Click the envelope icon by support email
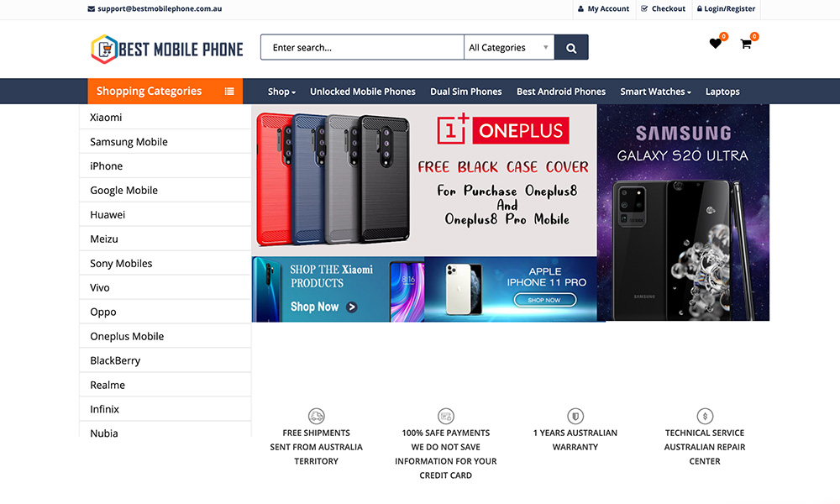840x504 pixels. 91,9
